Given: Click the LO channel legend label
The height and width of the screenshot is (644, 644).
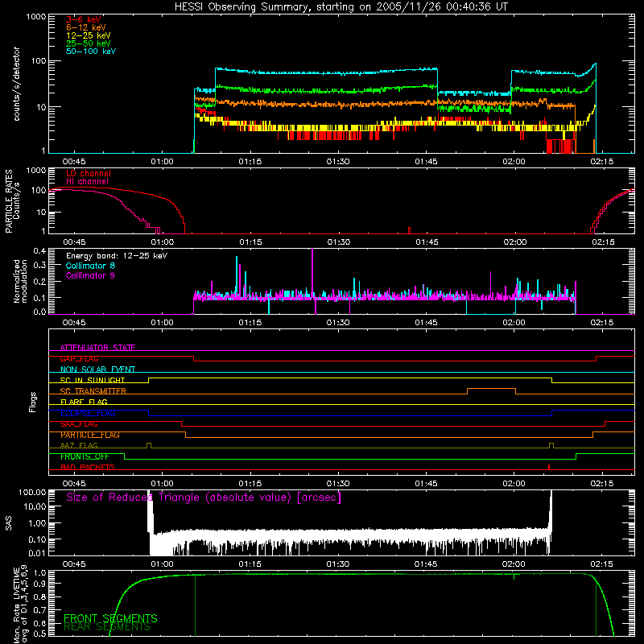Looking at the screenshot, I should pos(89,173).
